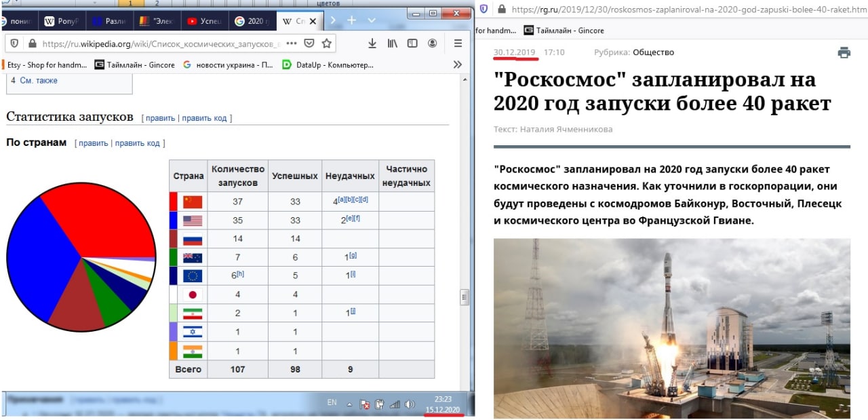Click the Wikipedia page vertical scrollbar thumb
This screenshot has height=420, width=868.
465,297
